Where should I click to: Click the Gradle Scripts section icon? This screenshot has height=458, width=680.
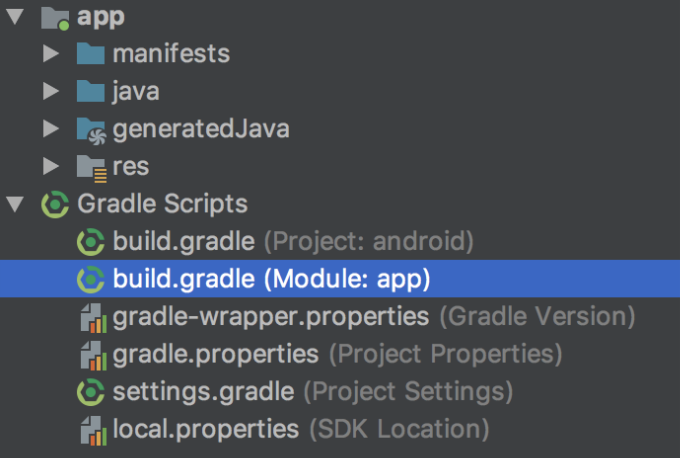click(x=56, y=205)
